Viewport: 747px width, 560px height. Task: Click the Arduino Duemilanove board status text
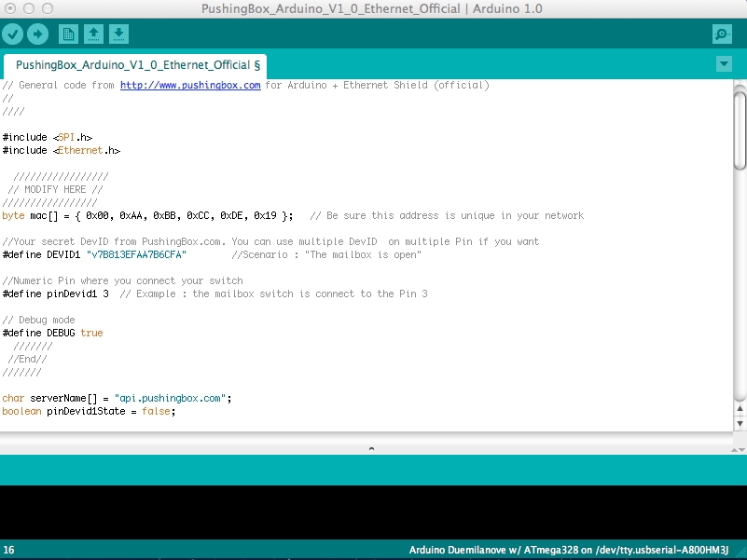[x=569, y=550]
